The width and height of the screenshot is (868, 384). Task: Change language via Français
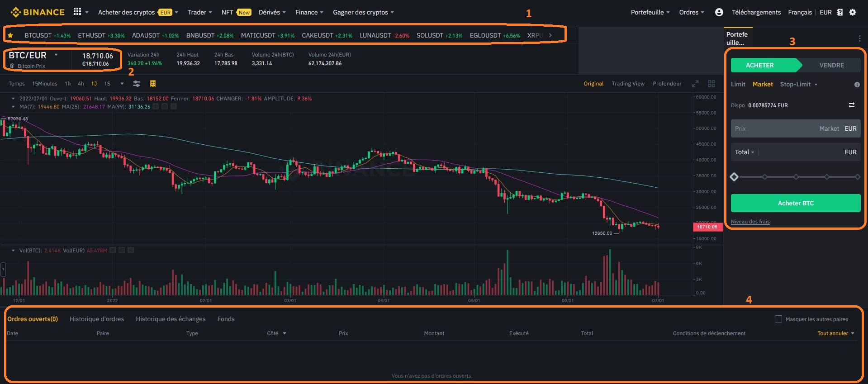click(800, 12)
